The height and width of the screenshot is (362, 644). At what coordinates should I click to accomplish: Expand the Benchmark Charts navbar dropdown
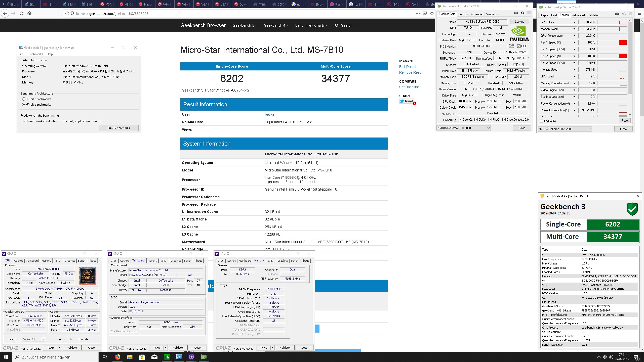tap(311, 25)
